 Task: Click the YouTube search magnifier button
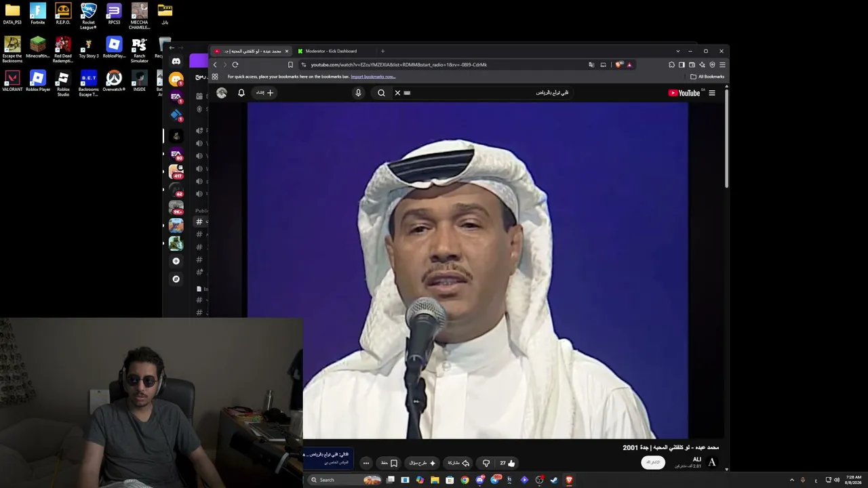[x=381, y=93]
